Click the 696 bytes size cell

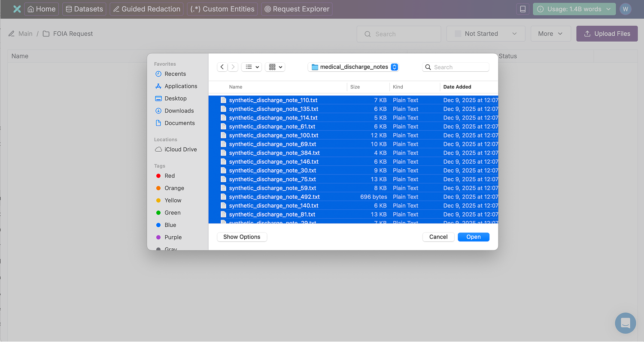point(374,197)
